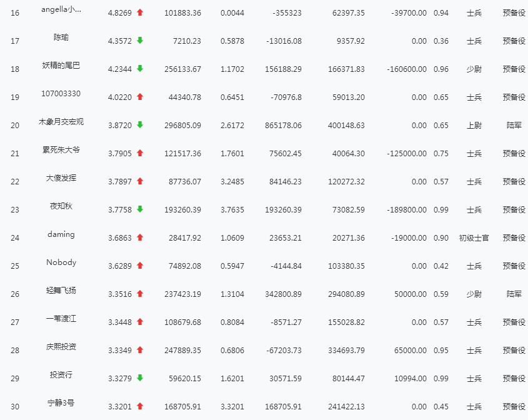
Task: Select the value 103380.35
Action: click(x=346, y=266)
